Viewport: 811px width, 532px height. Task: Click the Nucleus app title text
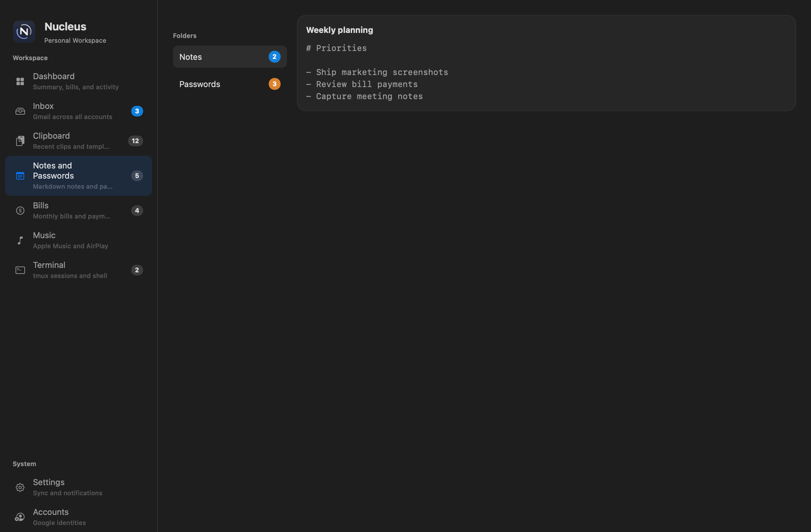click(x=66, y=27)
